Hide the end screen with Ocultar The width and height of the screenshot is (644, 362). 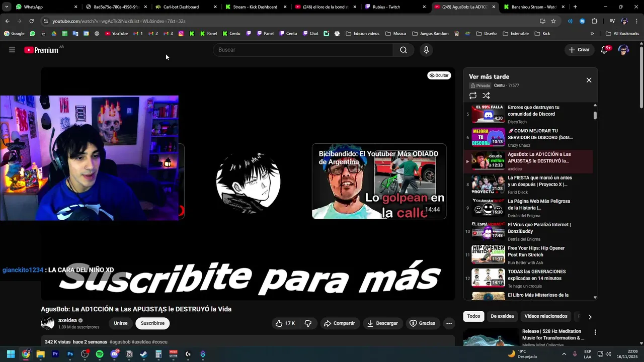point(439,75)
